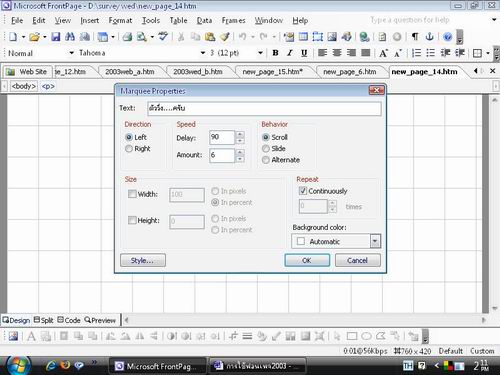
Task: Enable the Height checkbox
Action: click(132, 220)
